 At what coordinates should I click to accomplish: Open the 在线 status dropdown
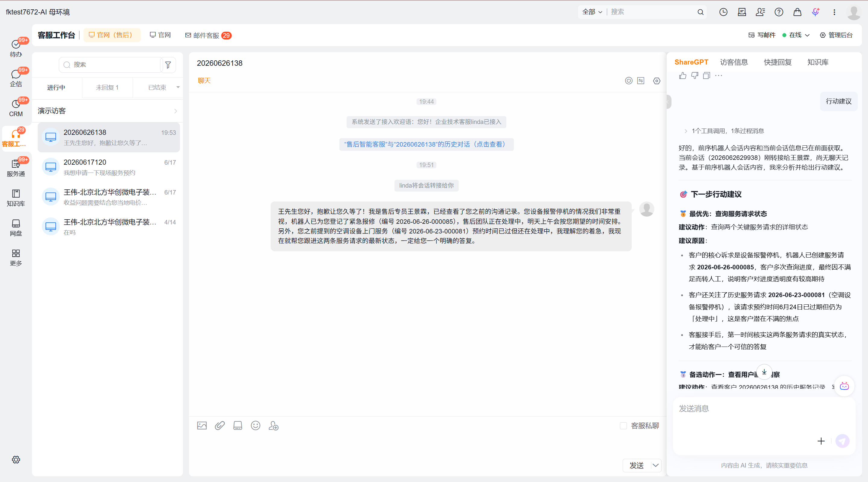point(796,35)
